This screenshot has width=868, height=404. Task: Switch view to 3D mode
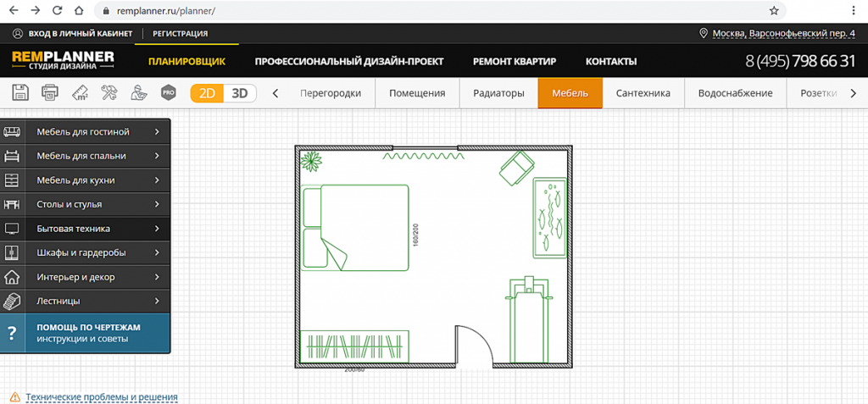click(240, 93)
